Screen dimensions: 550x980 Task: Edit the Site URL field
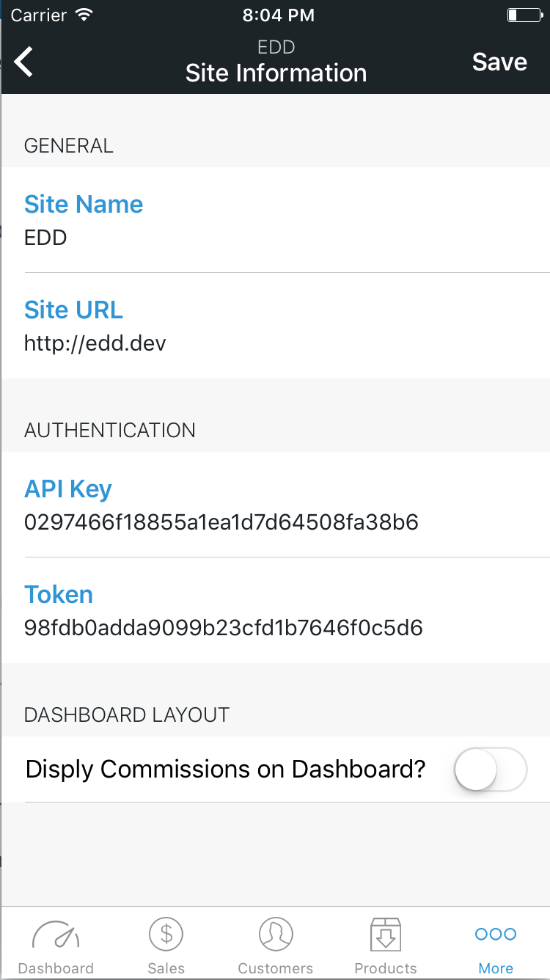tap(95, 343)
